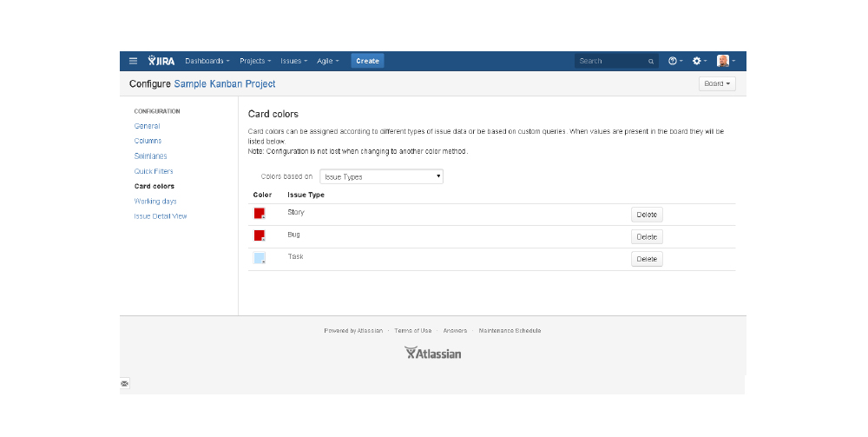Click the envelope feedback icon at bottom left
868x437 pixels.
(124, 383)
